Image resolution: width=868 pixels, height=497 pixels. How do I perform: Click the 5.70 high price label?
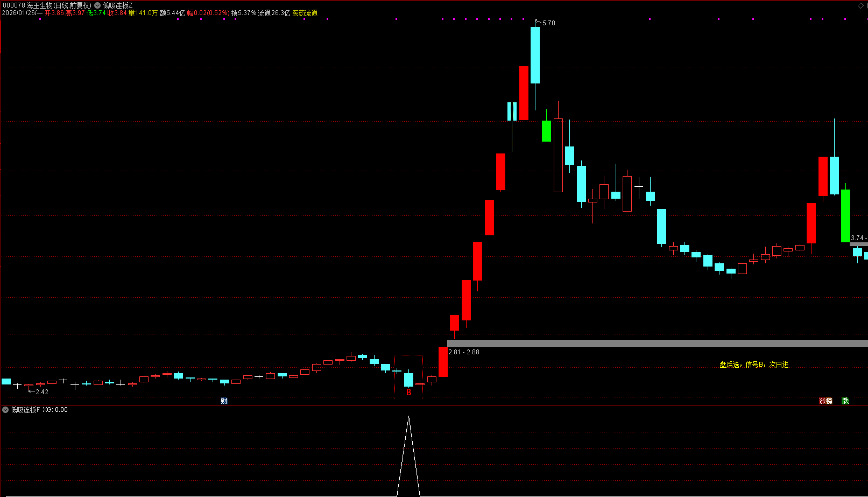(x=549, y=23)
